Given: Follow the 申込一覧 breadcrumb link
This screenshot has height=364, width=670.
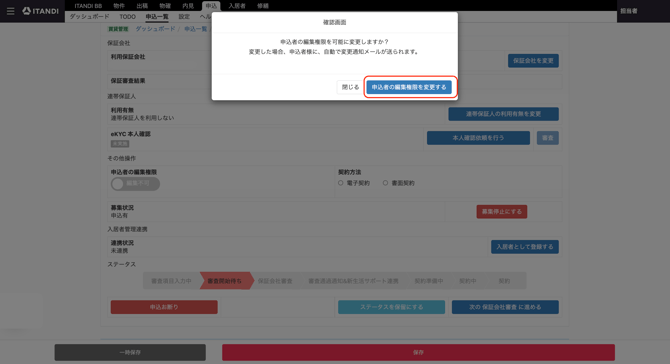Looking at the screenshot, I should (196, 29).
